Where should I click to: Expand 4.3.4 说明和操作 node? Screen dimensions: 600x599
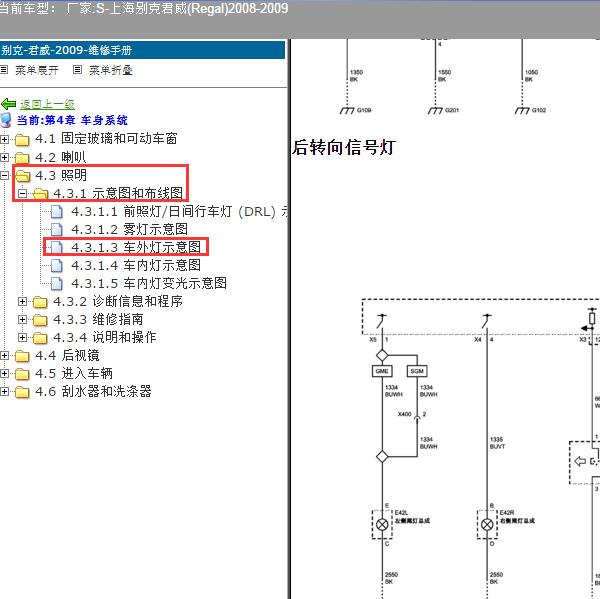point(23,338)
